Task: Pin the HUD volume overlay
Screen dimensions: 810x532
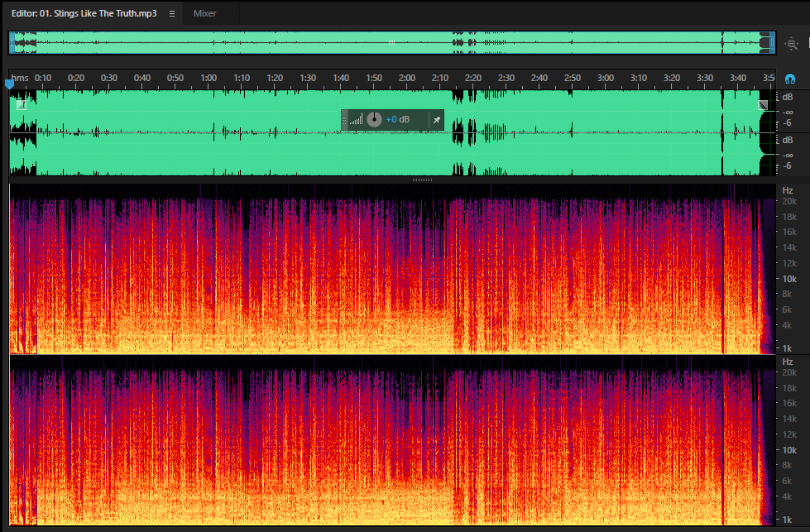Action: click(437, 120)
